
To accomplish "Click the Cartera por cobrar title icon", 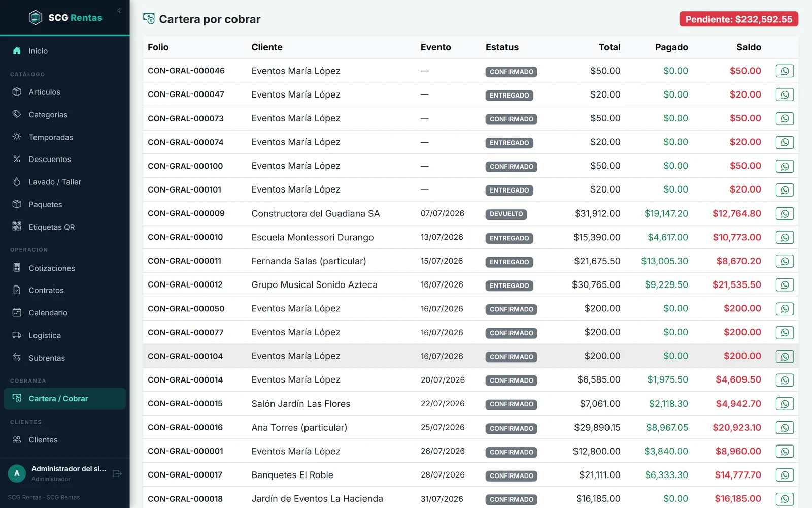I will 149,19.
